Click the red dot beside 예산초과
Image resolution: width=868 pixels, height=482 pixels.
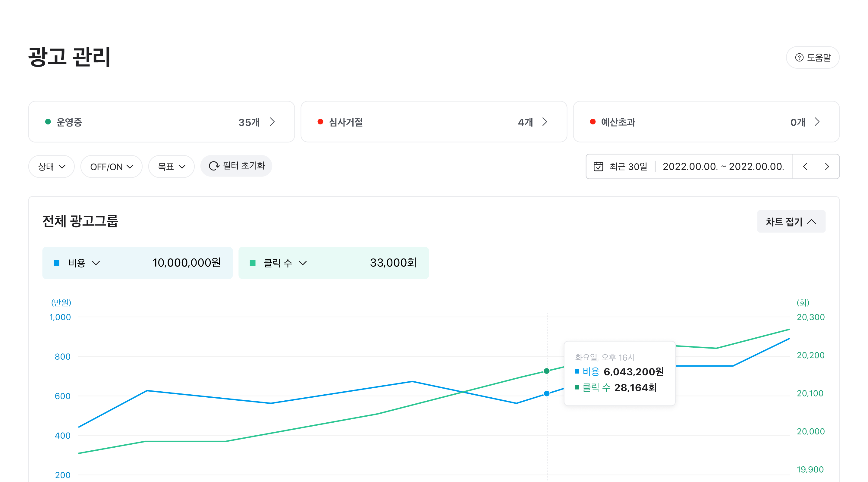[592, 122]
